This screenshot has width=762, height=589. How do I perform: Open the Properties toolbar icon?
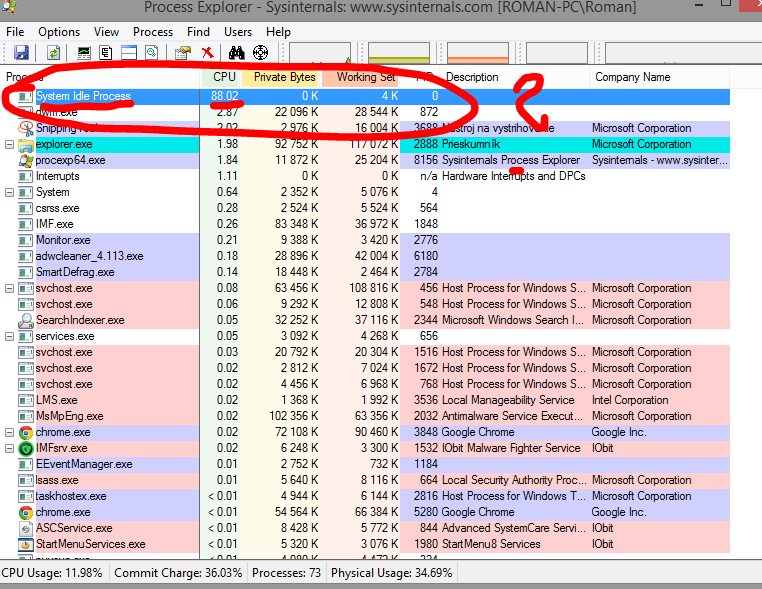coord(182,52)
